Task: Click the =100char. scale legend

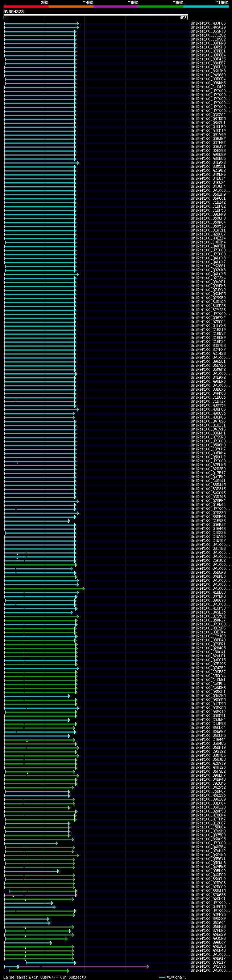Action: [172, 977]
